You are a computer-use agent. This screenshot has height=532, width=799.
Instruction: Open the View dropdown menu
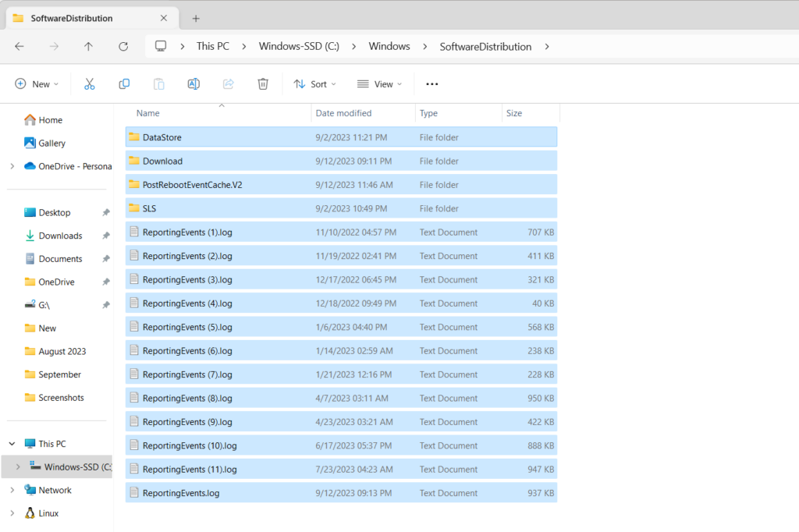[379, 84]
